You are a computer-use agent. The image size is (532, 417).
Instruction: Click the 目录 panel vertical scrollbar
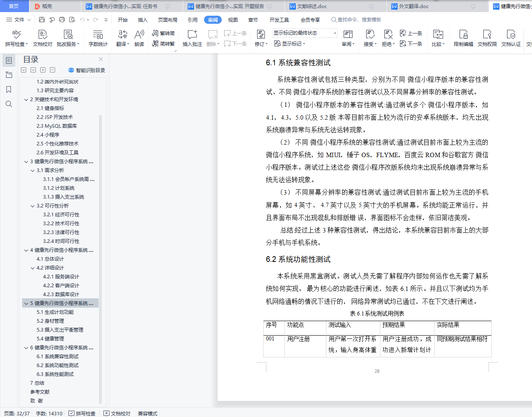(x=100, y=259)
